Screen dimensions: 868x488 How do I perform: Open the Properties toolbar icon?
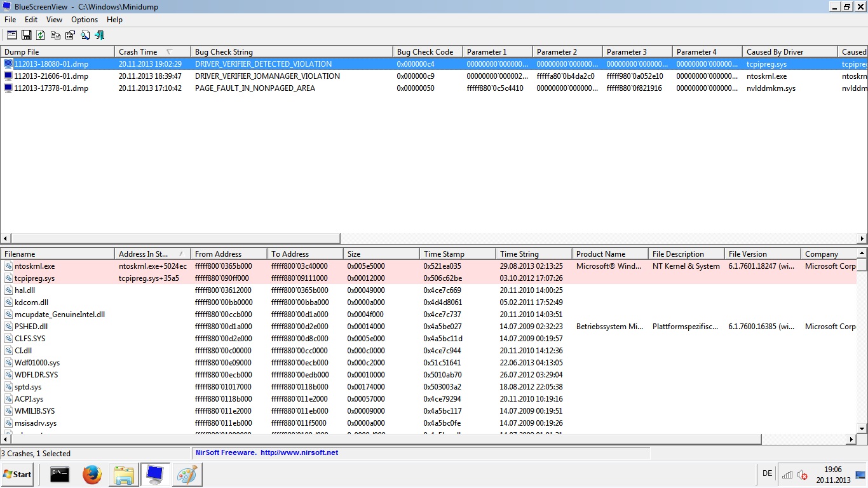(70, 35)
